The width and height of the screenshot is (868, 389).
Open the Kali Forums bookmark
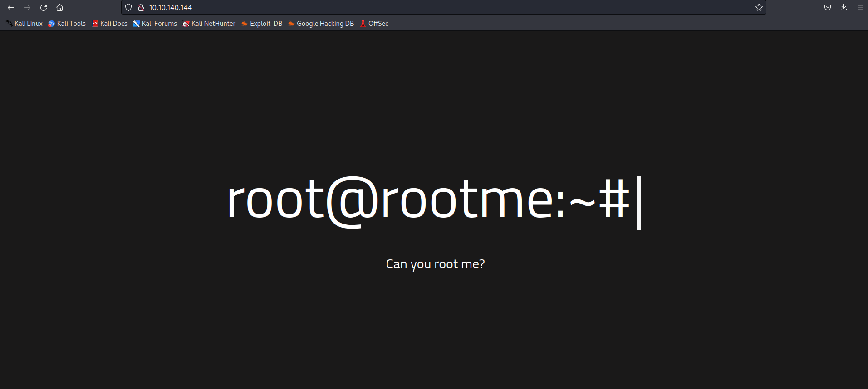(155, 24)
